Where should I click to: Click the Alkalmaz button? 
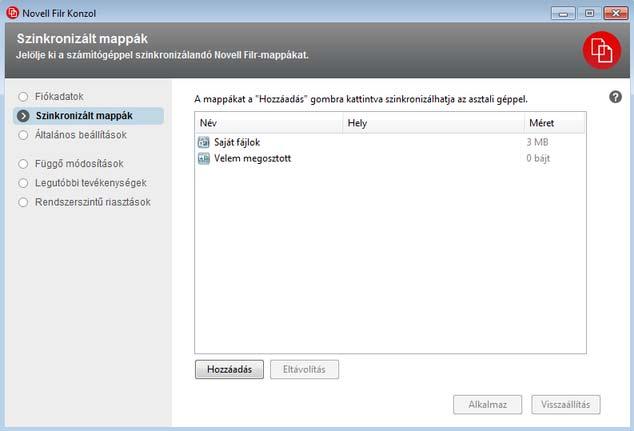coord(488,405)
